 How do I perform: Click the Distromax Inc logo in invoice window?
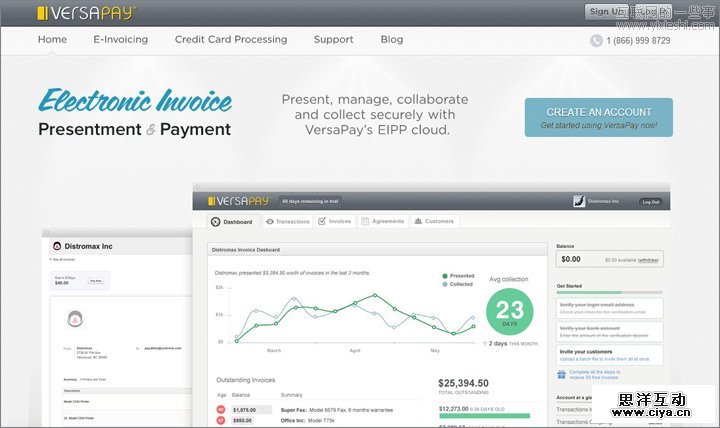[57, 246]
